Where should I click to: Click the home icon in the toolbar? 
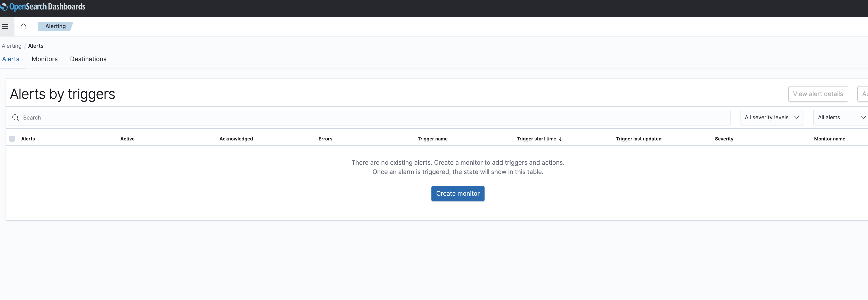pos(23,26)
